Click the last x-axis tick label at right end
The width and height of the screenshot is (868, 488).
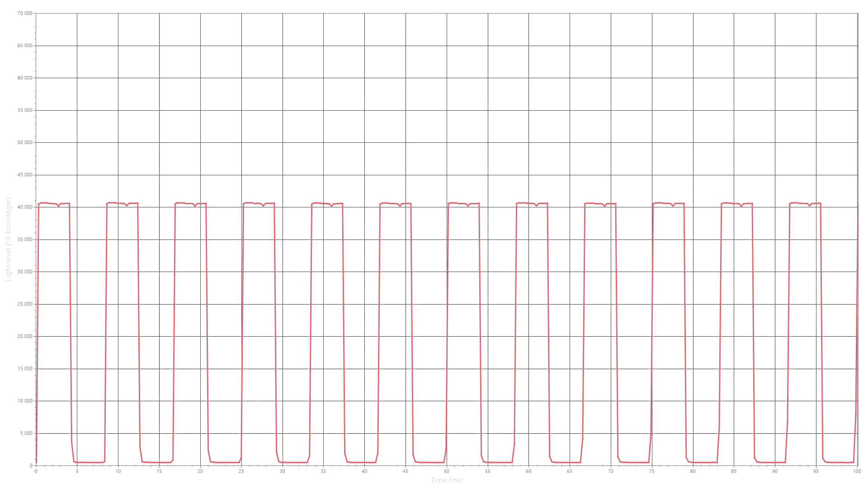click(x=858, y=470)
